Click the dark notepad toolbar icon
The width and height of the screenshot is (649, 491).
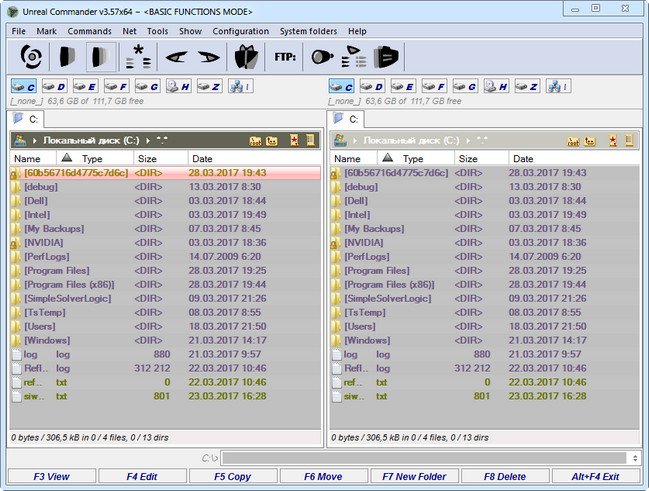point(386,56)
